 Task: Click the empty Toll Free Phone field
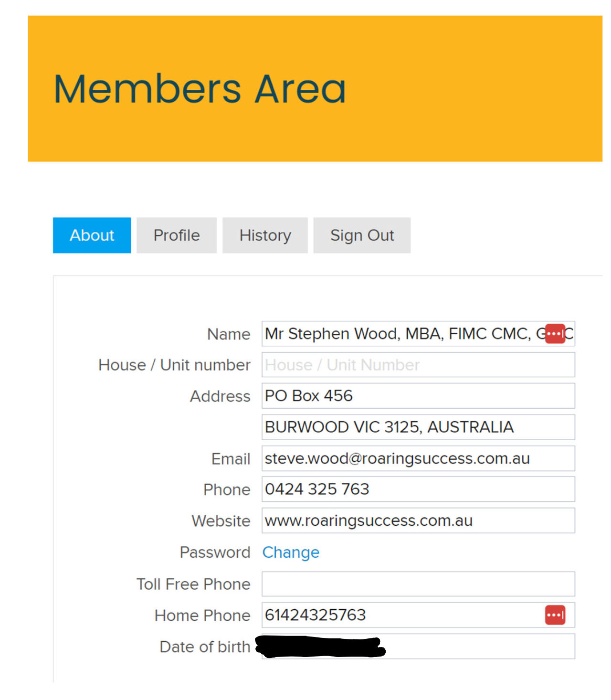click(x=418, y=584)
